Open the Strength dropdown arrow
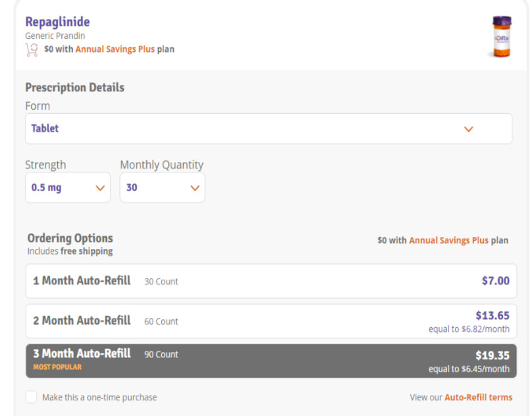The width and height of the screenshot is (532, 416). 100,188
